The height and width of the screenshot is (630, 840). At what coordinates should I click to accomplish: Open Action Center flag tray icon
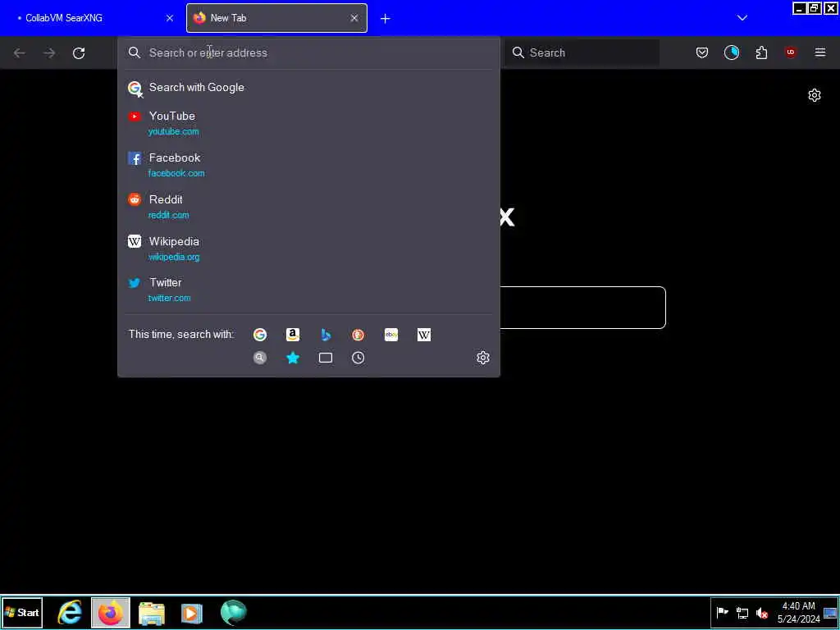[x=723, y=612]
